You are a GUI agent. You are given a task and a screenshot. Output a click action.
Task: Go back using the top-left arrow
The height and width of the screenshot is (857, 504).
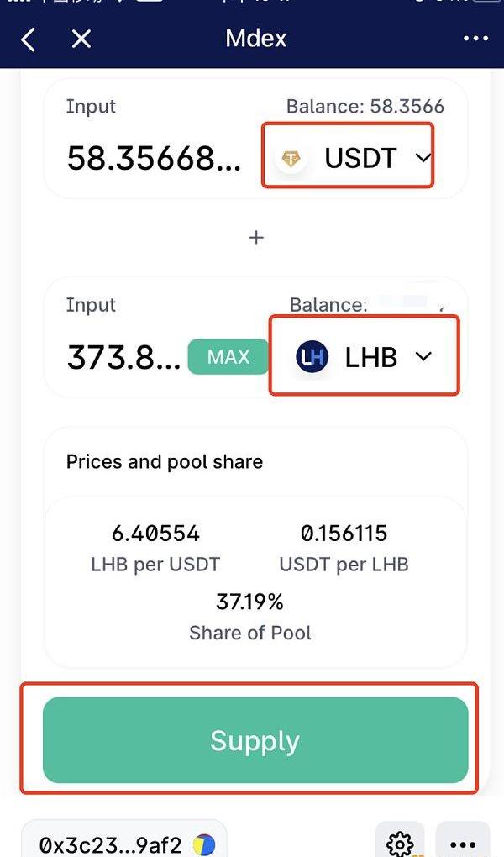(29, 39)
